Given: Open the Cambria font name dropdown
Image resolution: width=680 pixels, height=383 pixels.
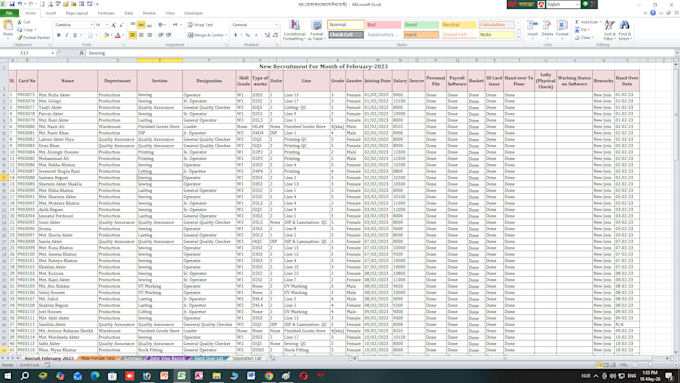Looking at the screenshot, I should click(92, 25).
